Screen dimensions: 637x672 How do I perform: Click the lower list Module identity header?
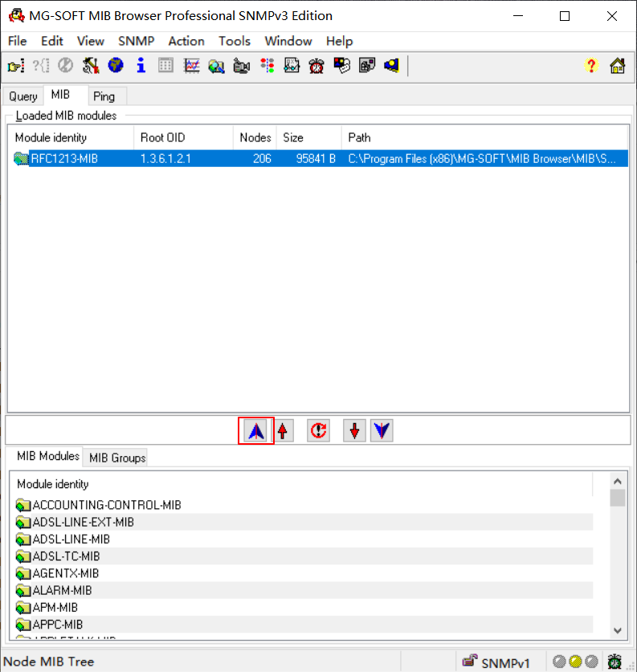tap(301, 484)
